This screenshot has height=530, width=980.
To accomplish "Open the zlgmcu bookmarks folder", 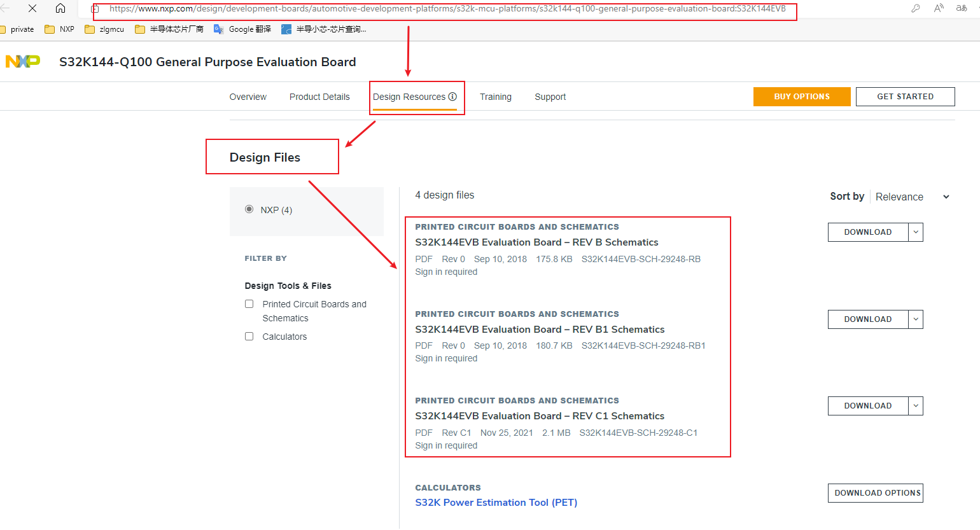I will (104, 29).
